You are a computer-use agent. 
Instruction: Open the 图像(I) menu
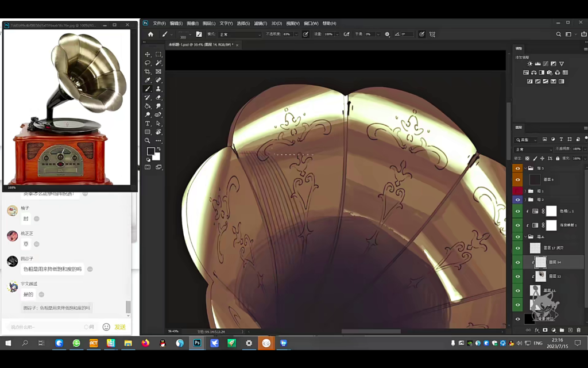[x=192, y=24]
